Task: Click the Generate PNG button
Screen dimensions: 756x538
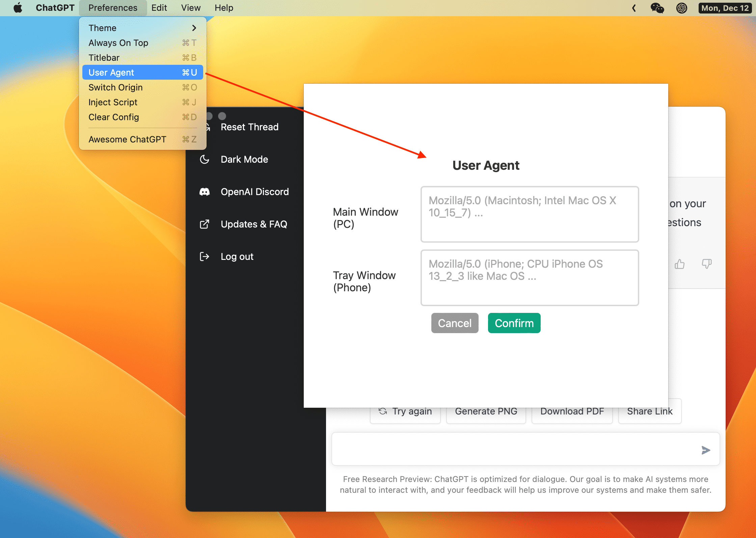Action: coord(486,411)
